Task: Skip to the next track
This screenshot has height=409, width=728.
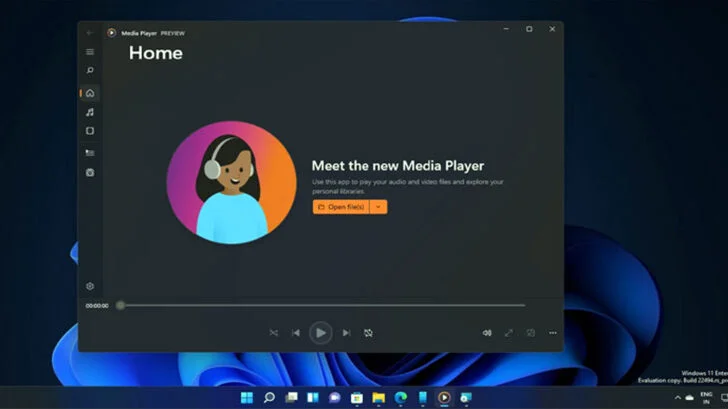Action: tap(346, 333)
